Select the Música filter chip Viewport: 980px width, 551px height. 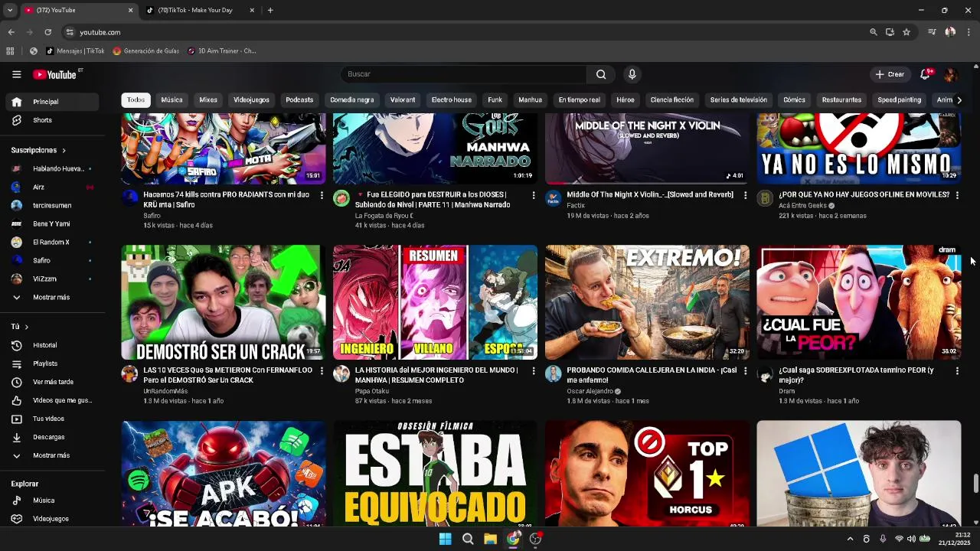coord(171,100)
